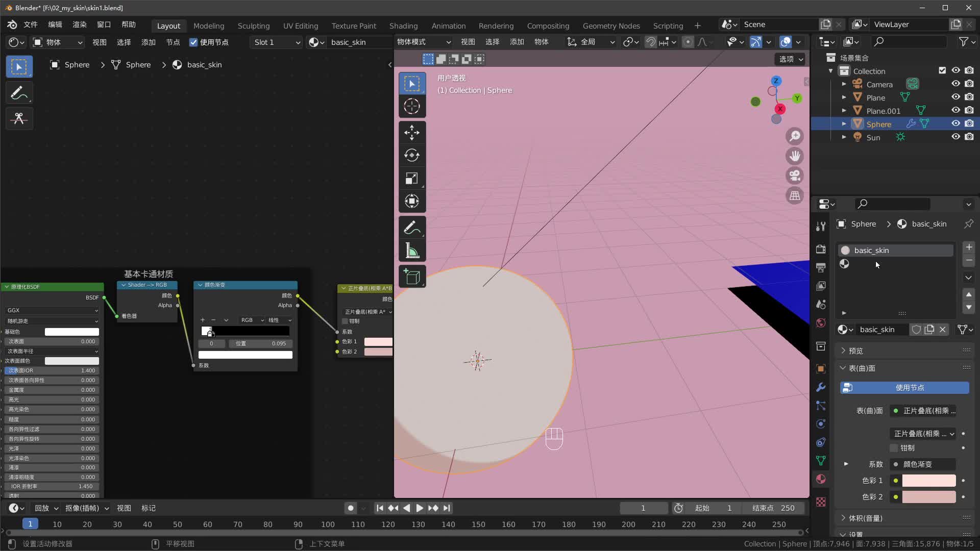
Task: Open the Modifier properties wrench tab
Action: pos(821,387)
